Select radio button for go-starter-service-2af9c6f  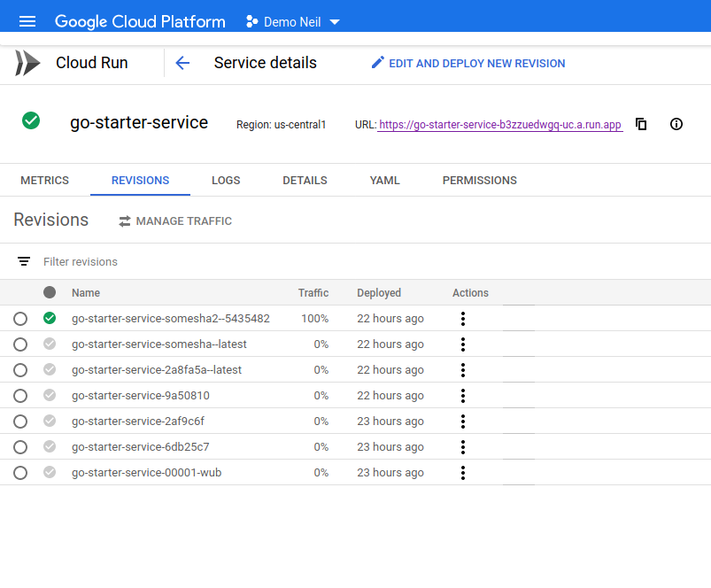click(x=20, y=422)
